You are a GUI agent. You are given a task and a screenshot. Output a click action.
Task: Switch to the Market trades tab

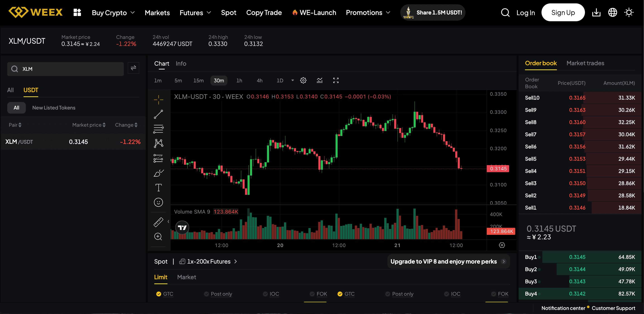tap(585, 63)
